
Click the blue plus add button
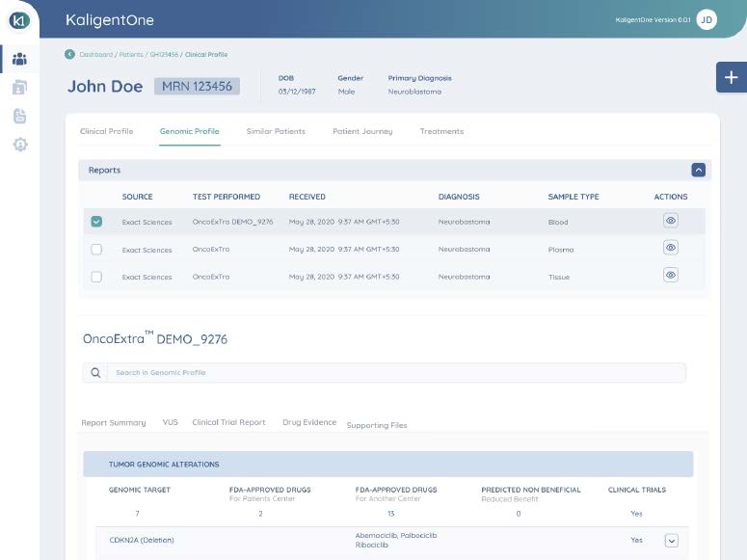[731, 77]
